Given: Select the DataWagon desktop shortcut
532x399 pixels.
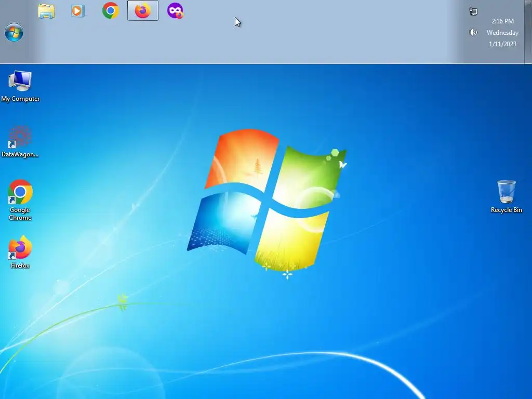Looking at the screenshot, I should pyautogui.click(x=20, y=142).
